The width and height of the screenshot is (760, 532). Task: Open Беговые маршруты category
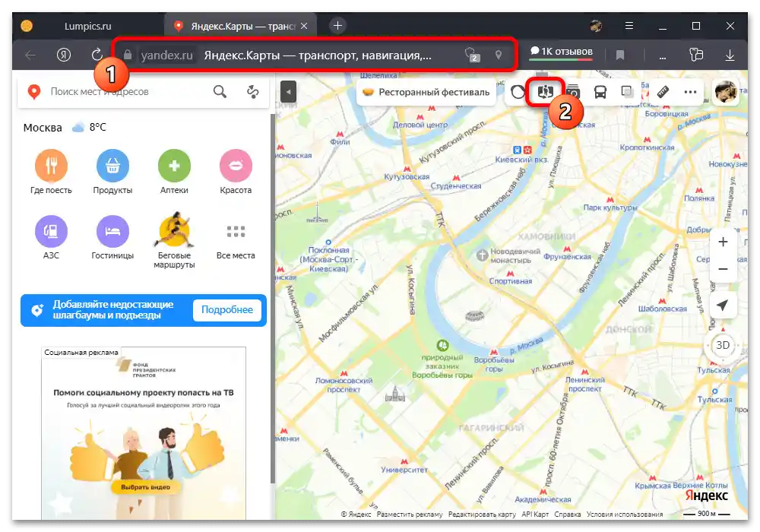point(174,240)
